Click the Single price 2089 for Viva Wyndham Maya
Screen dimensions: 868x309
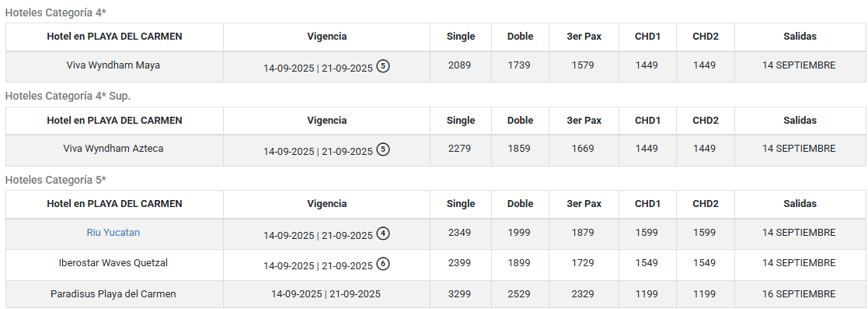click(x=459, y=65)
